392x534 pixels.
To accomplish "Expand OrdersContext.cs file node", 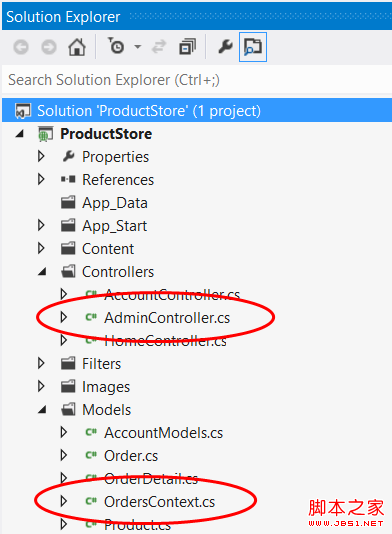I will 63,501.
